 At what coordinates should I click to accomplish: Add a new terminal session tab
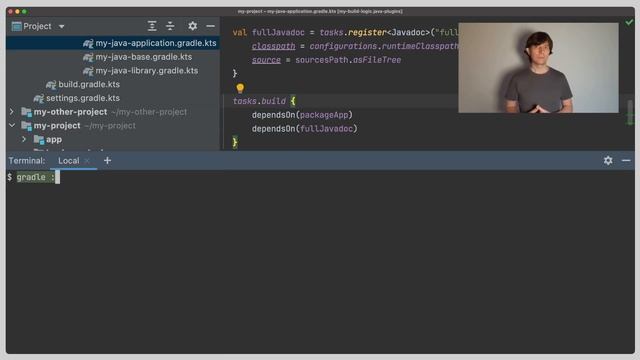point(107,161)
